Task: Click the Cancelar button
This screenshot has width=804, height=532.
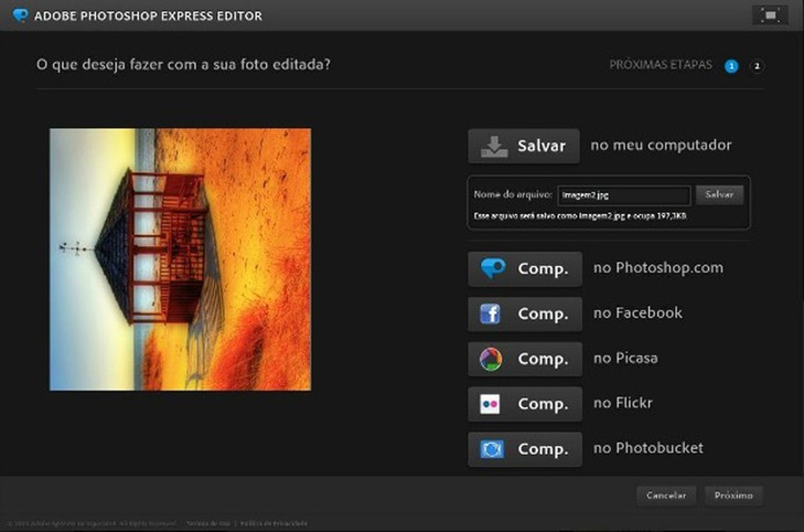Action: (666, 495)
